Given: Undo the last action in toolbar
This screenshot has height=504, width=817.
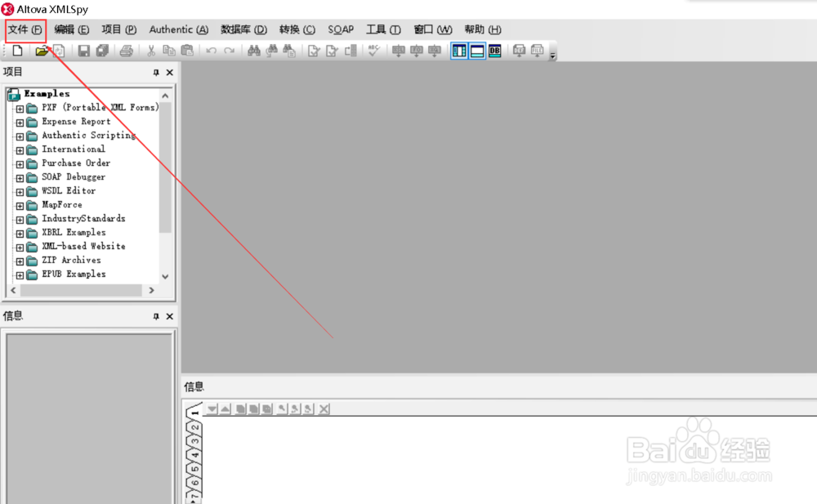Looking at the screenshot, I should pos(211,51).
